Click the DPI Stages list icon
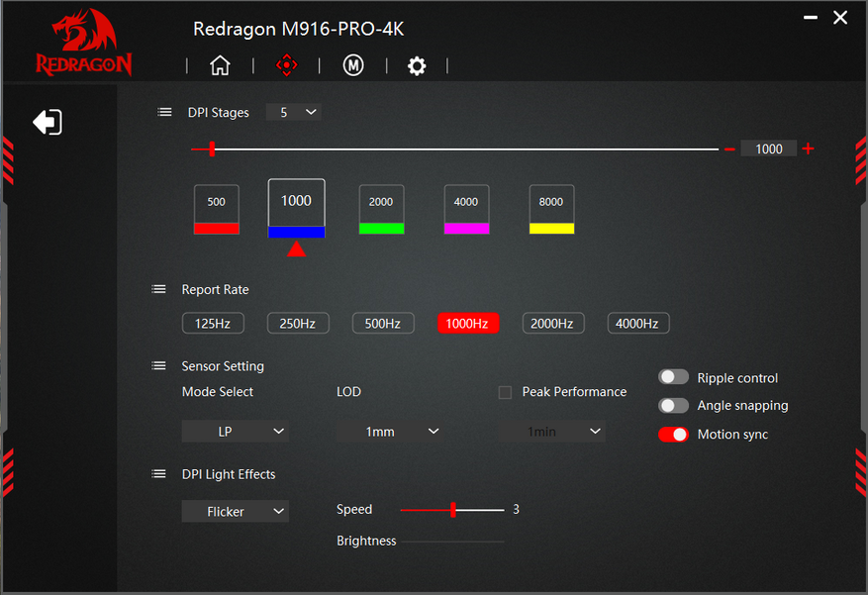 (164, 112)
